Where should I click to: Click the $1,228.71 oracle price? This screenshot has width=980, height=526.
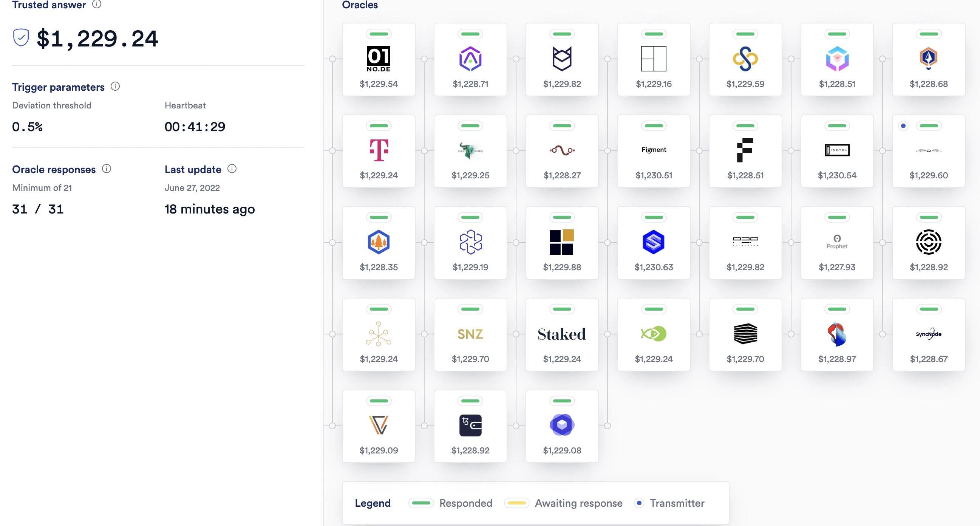coord(470,84)
